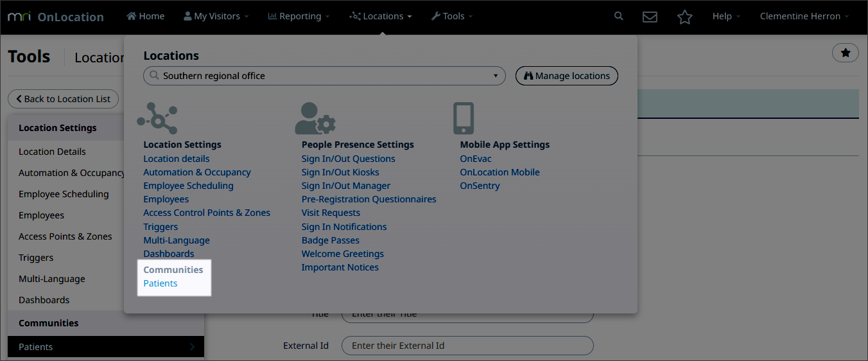This screenshot has width=868, height=361.
Task: Expand the Clementine Herron user menu
Action: [804, 17]
